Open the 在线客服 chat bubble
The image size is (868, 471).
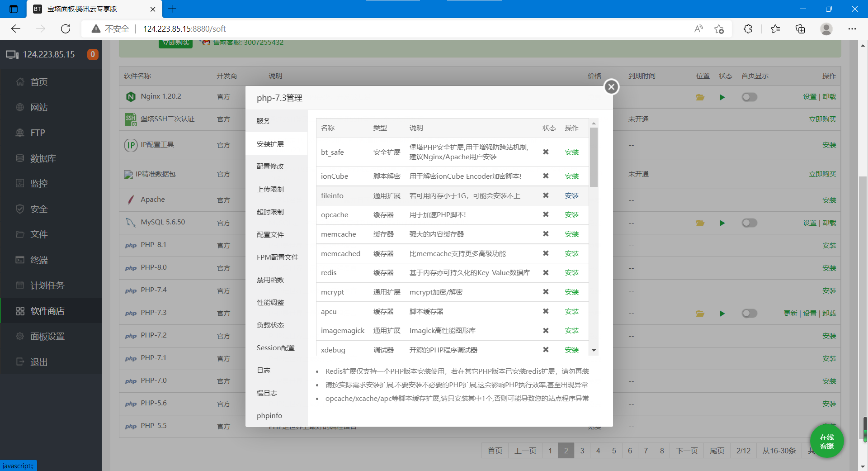tap(826, 441)
